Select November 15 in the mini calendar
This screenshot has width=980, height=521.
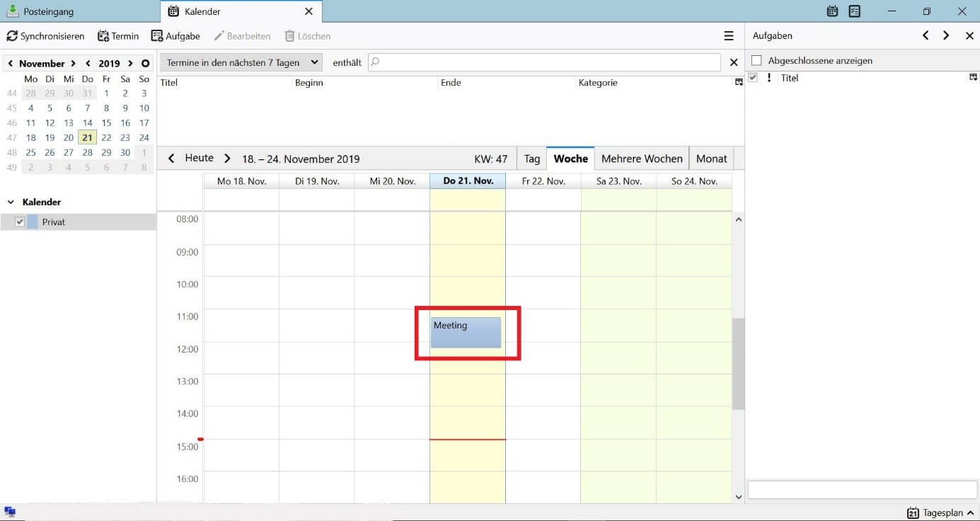pyautogui.click(x=106, y=122)
